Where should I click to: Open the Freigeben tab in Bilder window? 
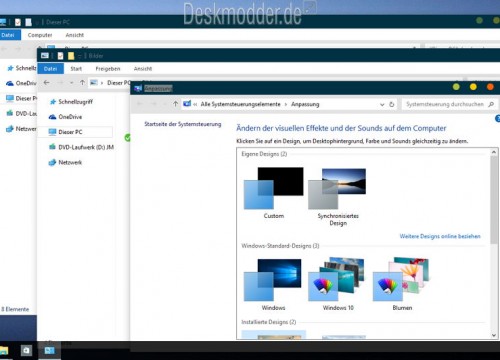[x=108, y=69]
